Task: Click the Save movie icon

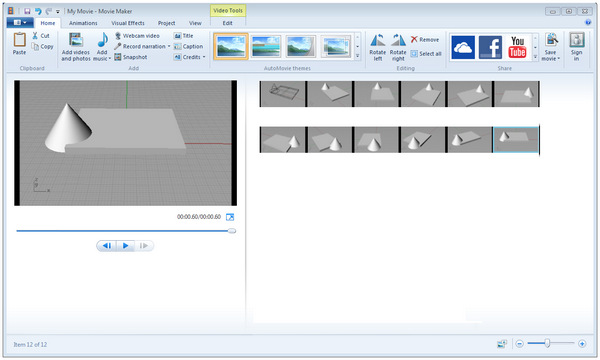Action: 551,41
